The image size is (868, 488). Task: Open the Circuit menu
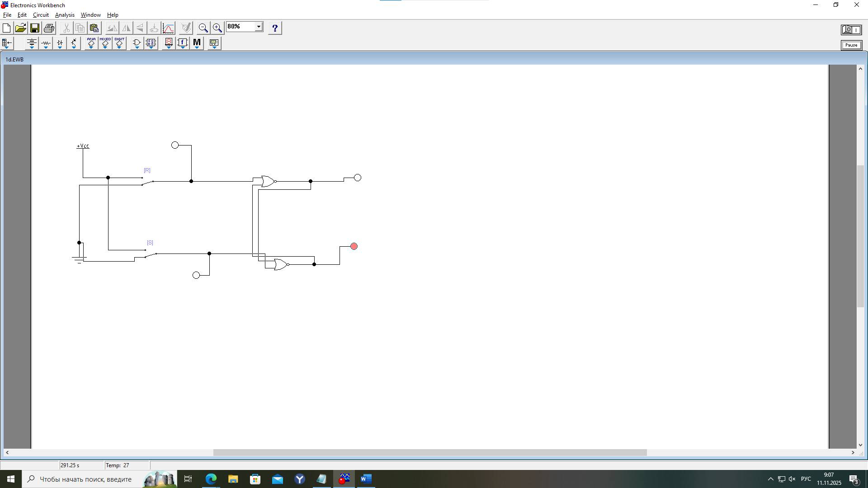coord(41,15)
